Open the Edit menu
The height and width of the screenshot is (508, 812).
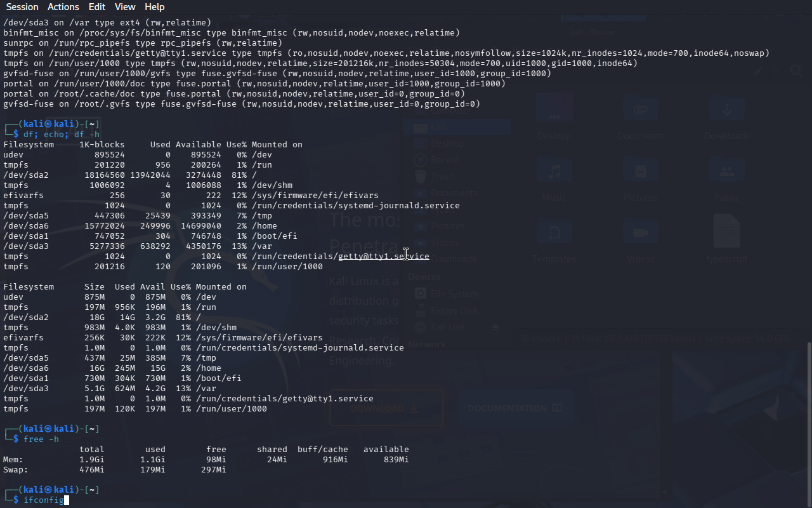(x=97, y=7)
